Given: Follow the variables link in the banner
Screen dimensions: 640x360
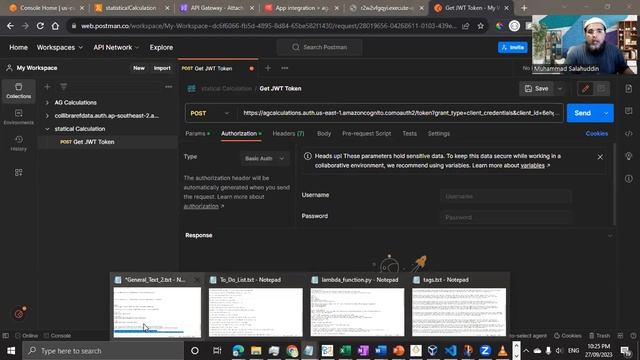Looking at the screenshot, I should 532,165.
